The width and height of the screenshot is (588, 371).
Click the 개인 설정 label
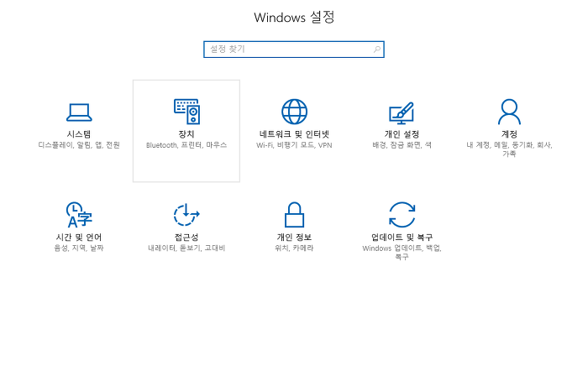coord(402,133)
